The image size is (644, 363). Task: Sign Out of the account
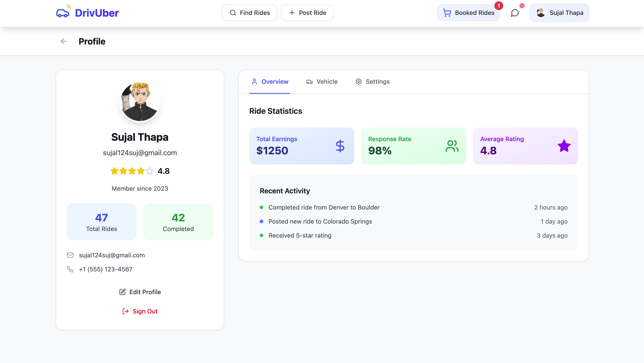(140, 311)
